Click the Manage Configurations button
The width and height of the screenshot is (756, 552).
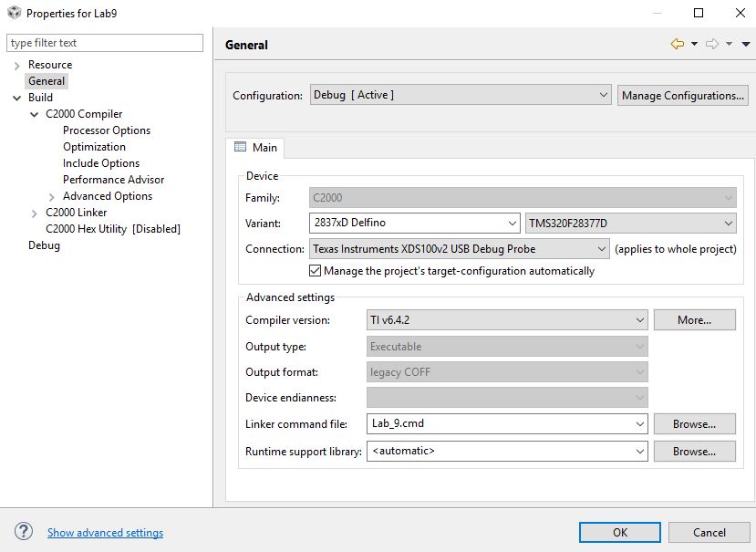tap(683, 95)
